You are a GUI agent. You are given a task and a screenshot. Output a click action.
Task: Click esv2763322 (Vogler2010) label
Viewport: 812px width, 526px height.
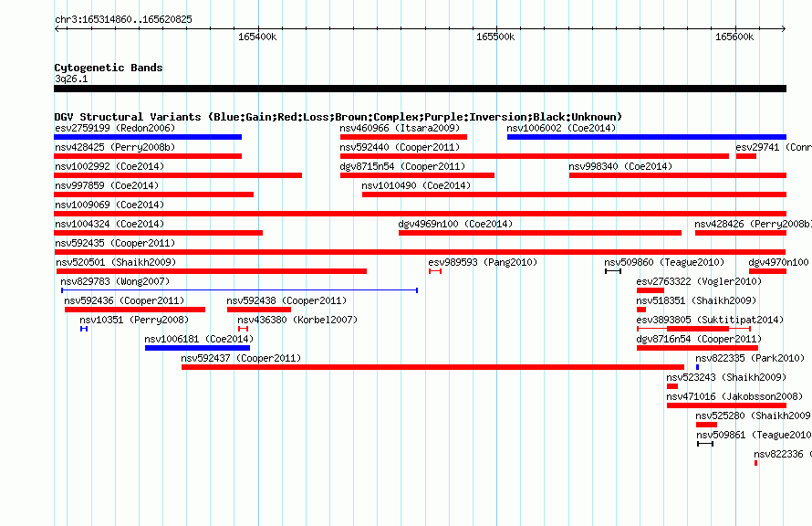(x=699, y=281)
